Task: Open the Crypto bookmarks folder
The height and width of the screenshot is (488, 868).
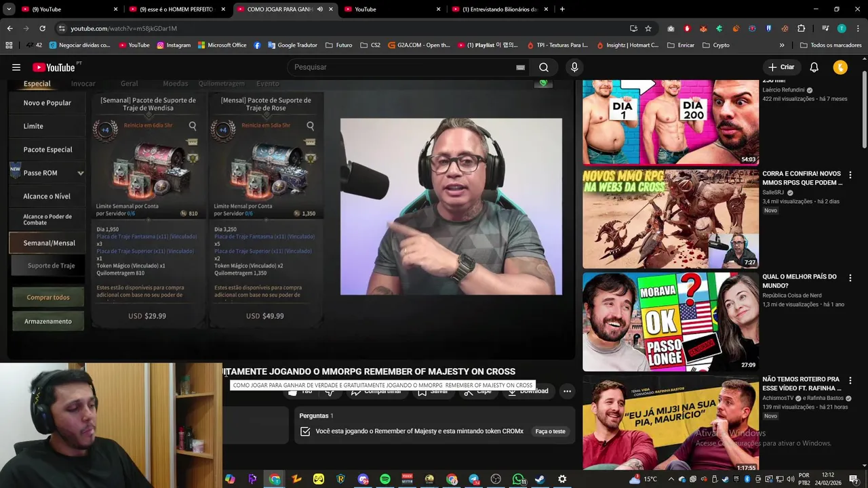Action: point(715,45)
